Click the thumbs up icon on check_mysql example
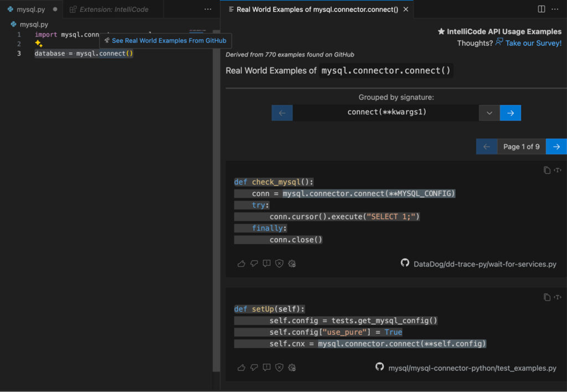Screen dimensions: 567x392 point(241,264)
